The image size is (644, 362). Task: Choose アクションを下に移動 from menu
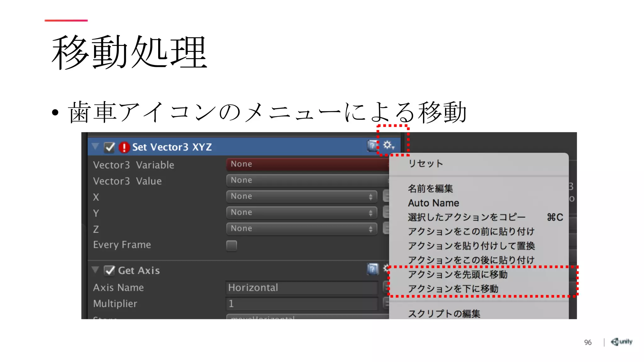(x=453, y=289)
